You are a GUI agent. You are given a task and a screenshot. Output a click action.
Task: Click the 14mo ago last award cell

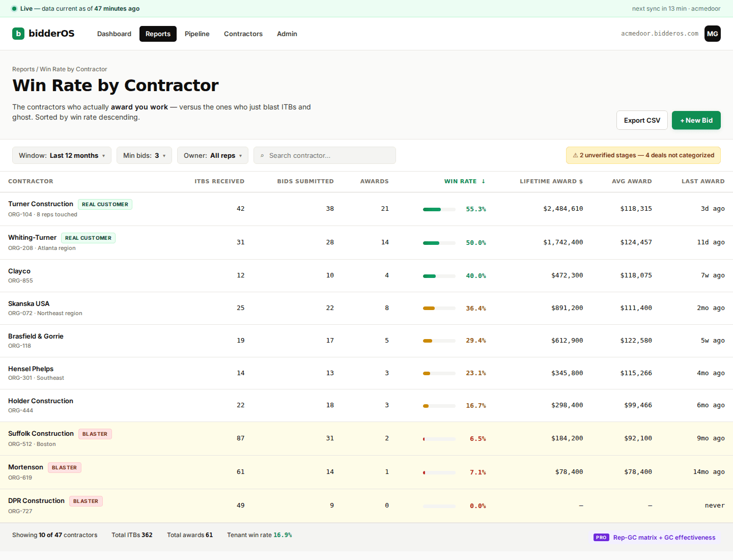[x=709, y=472]
